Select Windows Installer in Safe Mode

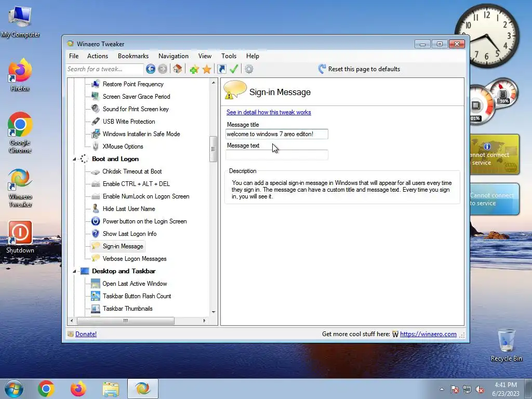(x=141, y=134)
